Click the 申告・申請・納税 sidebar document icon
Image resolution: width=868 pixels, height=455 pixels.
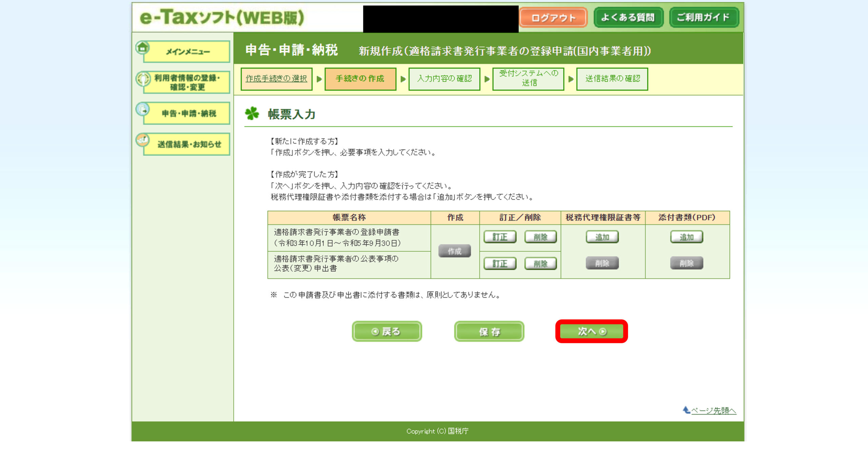click(x=143, y=109)
